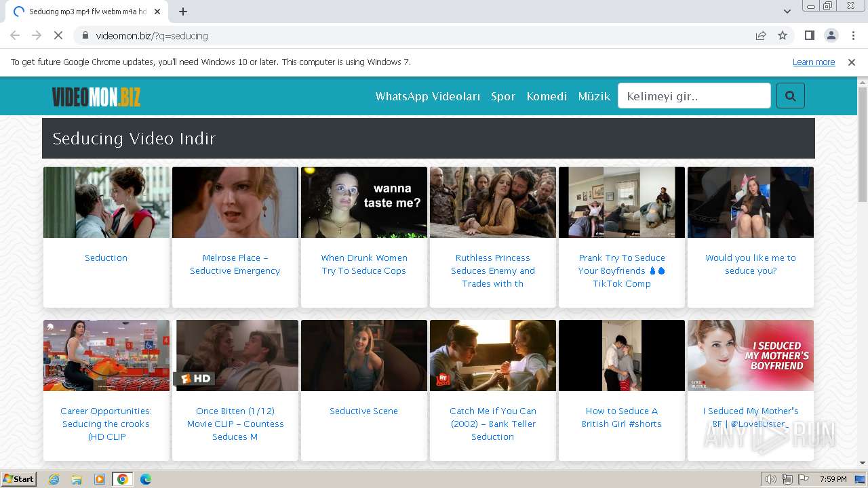The height and width of the screenshot is (488, 868).
Task: Click the wanna taste me thumbnail
Action: [364, 202]
